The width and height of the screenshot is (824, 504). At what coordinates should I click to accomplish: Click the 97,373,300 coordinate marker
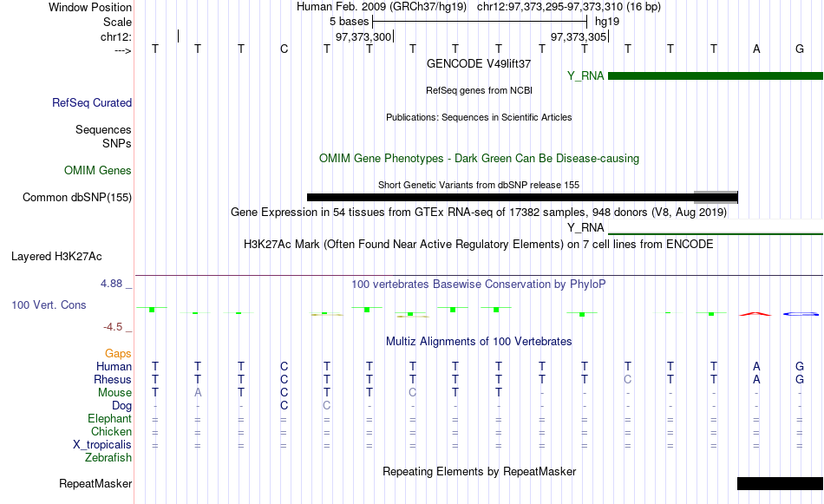point(363,36)
